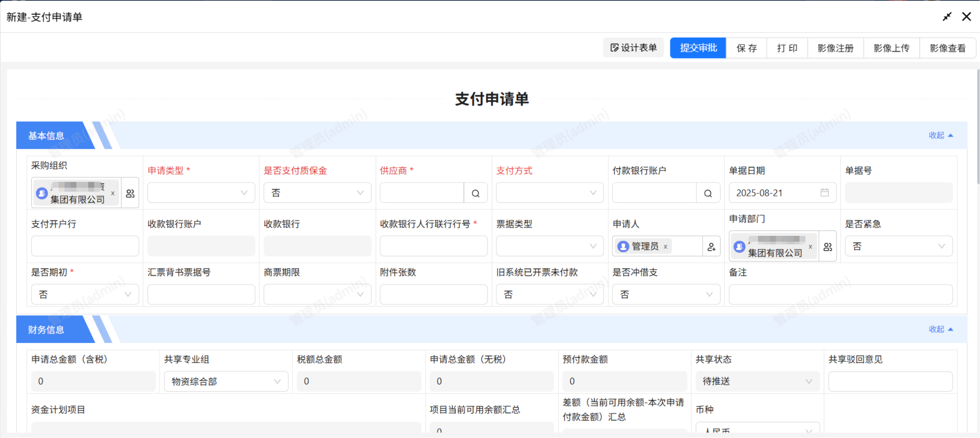Focus the 付款银行账户 input field
980x438 pixels.
click(654, 193)
